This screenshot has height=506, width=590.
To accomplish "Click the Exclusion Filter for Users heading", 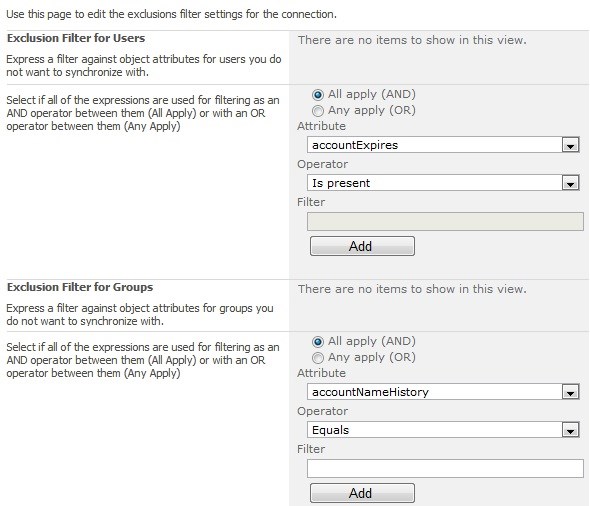I will pyautogui.click(x=76, y=38).
